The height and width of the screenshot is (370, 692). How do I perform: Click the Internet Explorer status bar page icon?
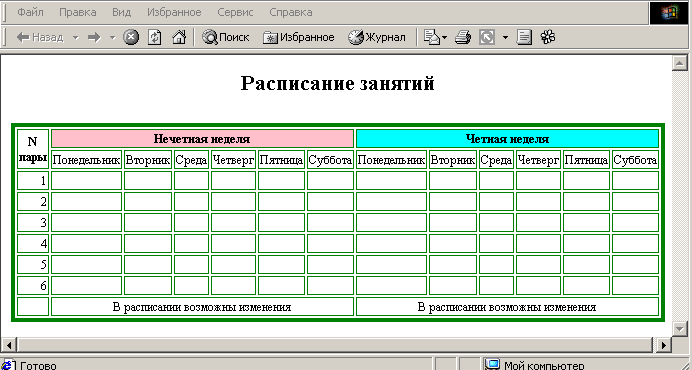pos(8,365)
